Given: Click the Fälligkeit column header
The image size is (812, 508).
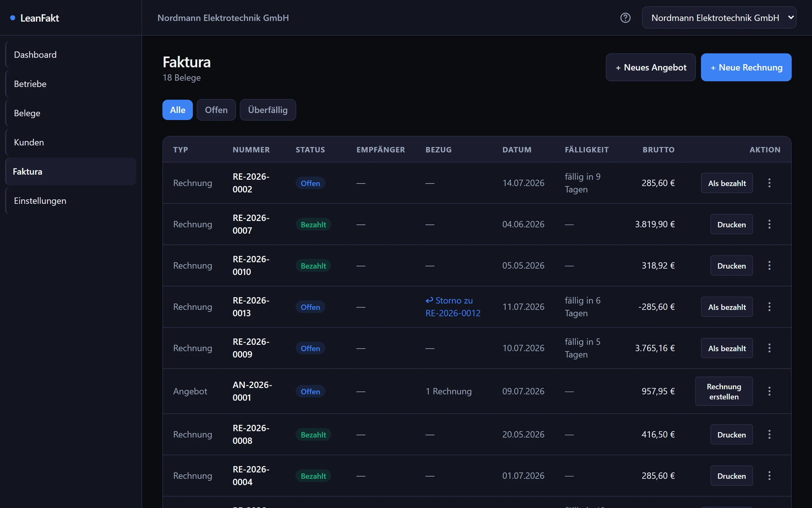Looking at the screenshot, I should pyautogui.click(x=586, y=150).
